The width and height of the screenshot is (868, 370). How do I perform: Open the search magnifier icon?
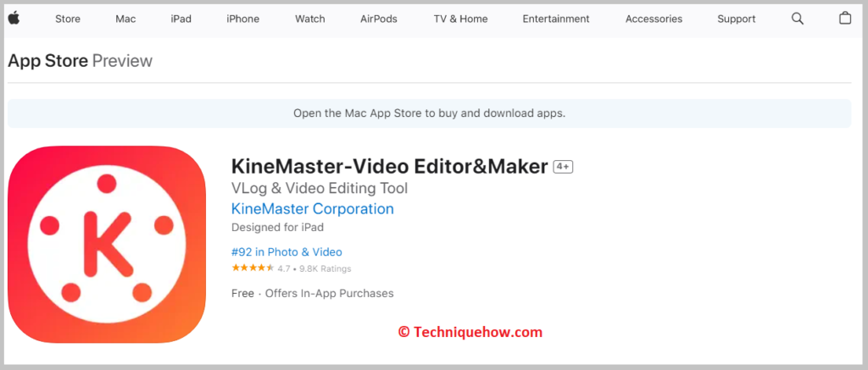point(797,19)
